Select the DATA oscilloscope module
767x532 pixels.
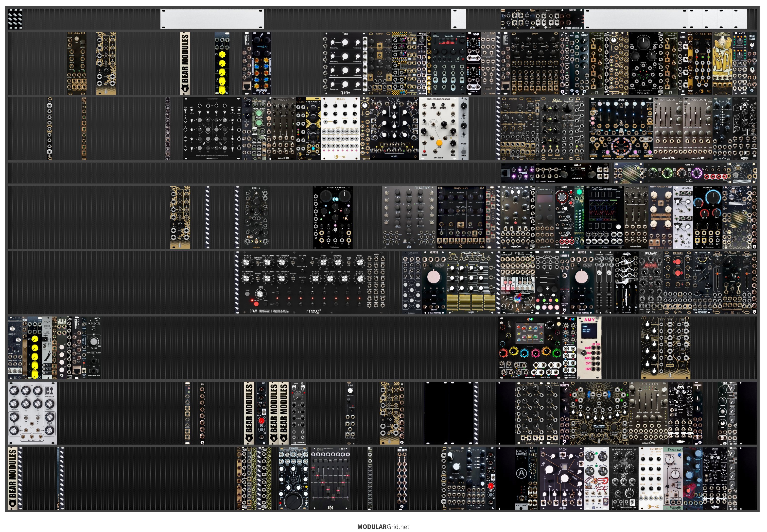click(x=604, y=217)
